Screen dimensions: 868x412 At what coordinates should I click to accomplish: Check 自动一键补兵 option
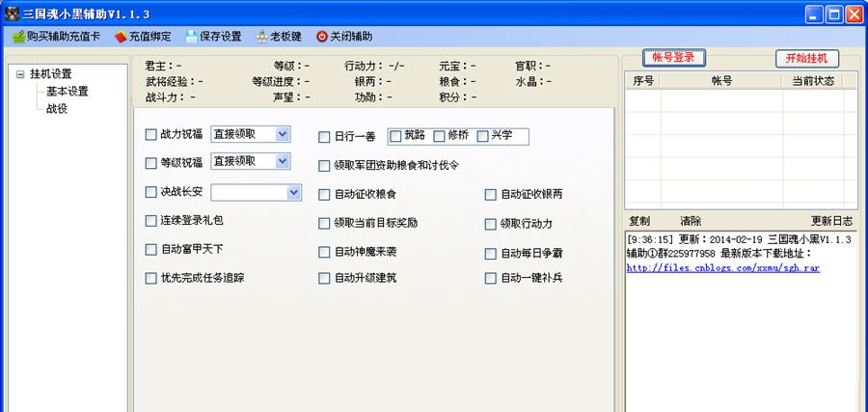pyautogui.click(x=491, y=278)
